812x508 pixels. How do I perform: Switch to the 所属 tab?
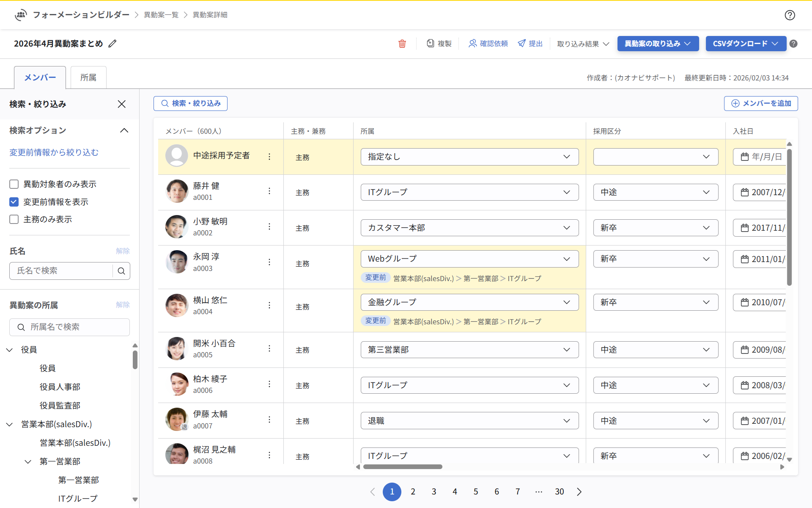point(88,77)
